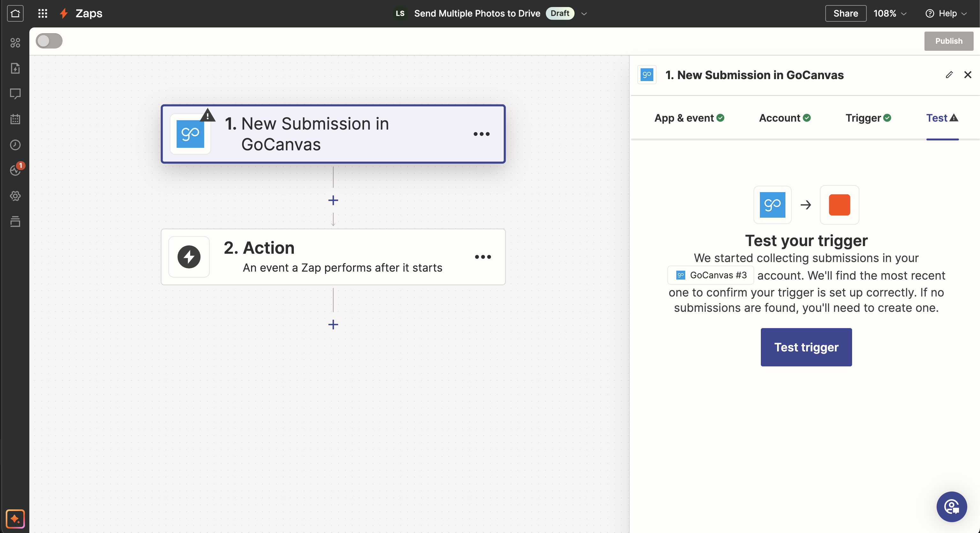
Task: Click the GoCanvas icon in step 1
Action: click(x=190, y=134)
